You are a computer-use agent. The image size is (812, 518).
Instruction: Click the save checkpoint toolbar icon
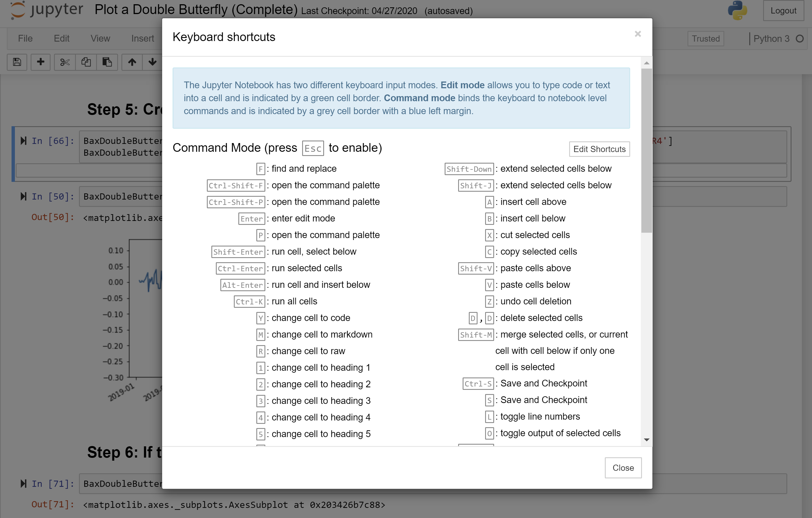[17, 62]
